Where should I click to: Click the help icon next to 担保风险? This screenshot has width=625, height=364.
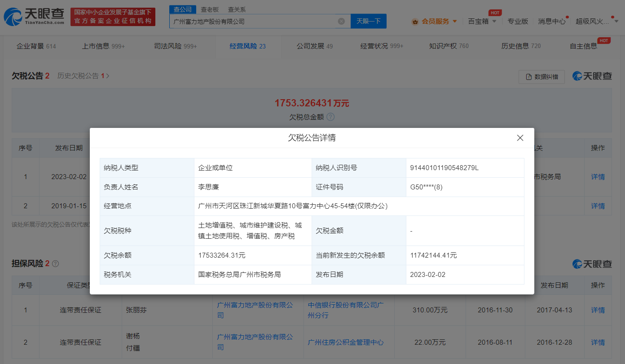56,264
